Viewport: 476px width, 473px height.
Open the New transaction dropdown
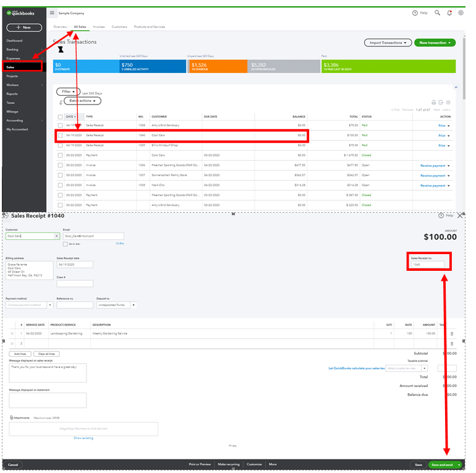click(435, 43)
